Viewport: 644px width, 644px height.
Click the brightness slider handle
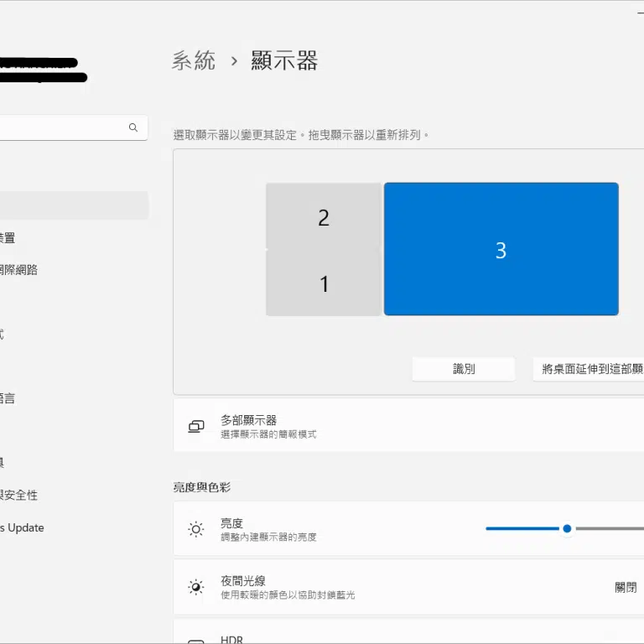pos(567,528)
